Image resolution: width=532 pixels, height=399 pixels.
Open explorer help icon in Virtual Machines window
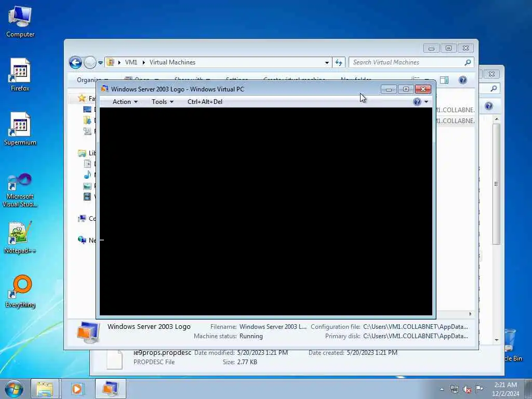[x=463, y=80]
